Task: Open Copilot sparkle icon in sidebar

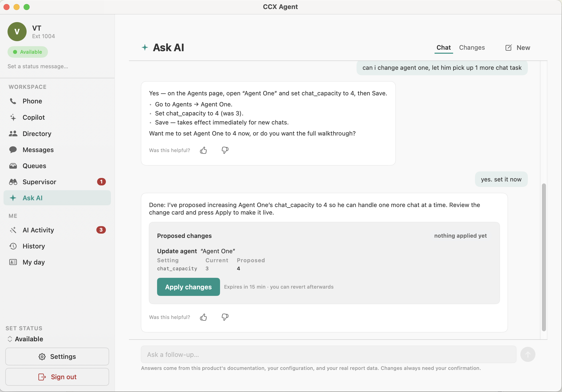Action: pyautogui.click(x=13, y=117)
